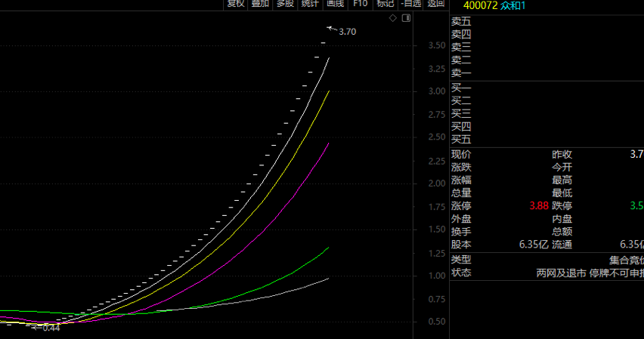Click the 股本 share capital value
The width and height of the screenshot is (644, 339).
click(534, 245)
